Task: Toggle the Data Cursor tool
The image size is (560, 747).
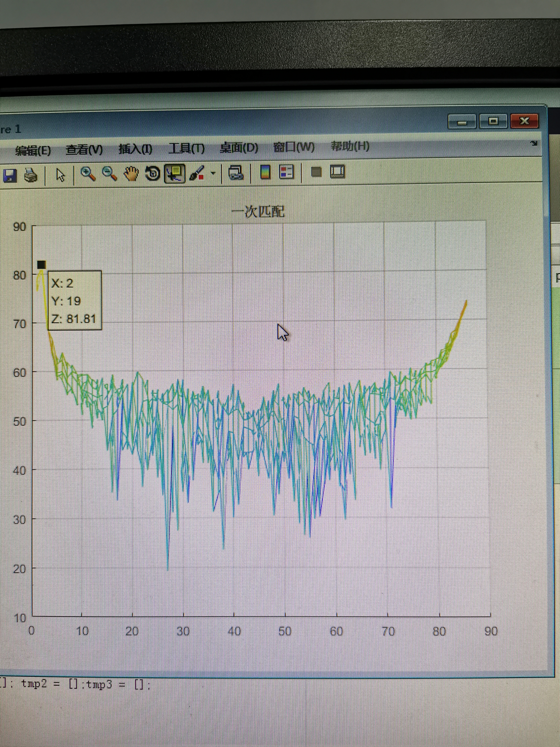Action: tap(175, 173)
